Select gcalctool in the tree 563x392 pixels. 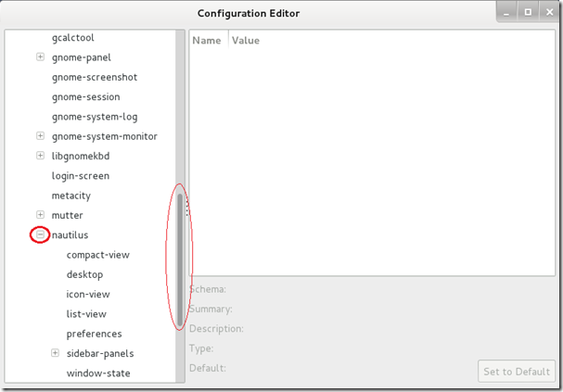click(x=73, y=38)
